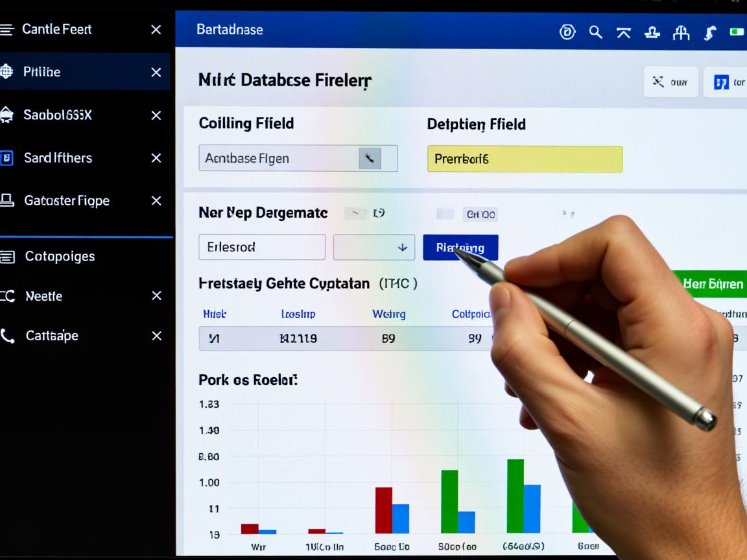This screenshot has height=560, width=747.
Task: Select the Neetfe sidebar item
Action: [44, 296]
